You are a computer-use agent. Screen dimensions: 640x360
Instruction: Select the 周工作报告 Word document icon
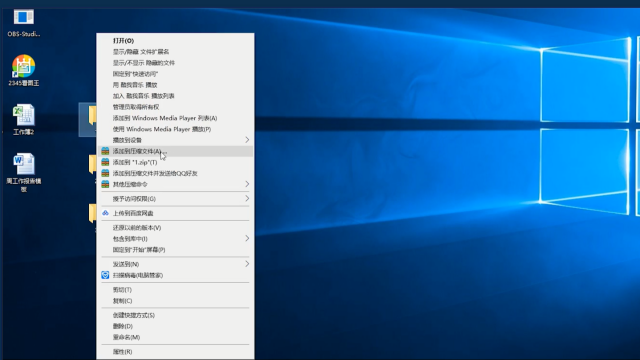23,164
